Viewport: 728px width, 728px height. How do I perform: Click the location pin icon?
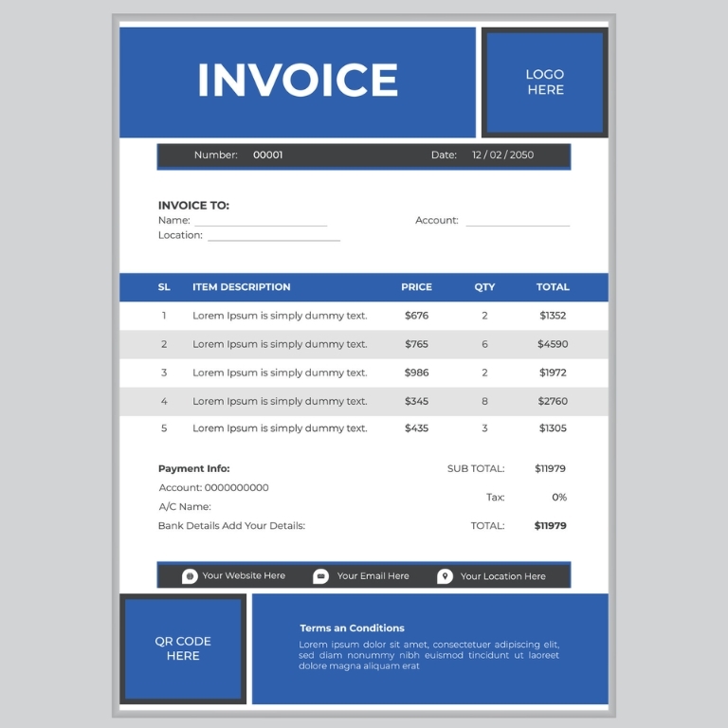coord(445,576)
